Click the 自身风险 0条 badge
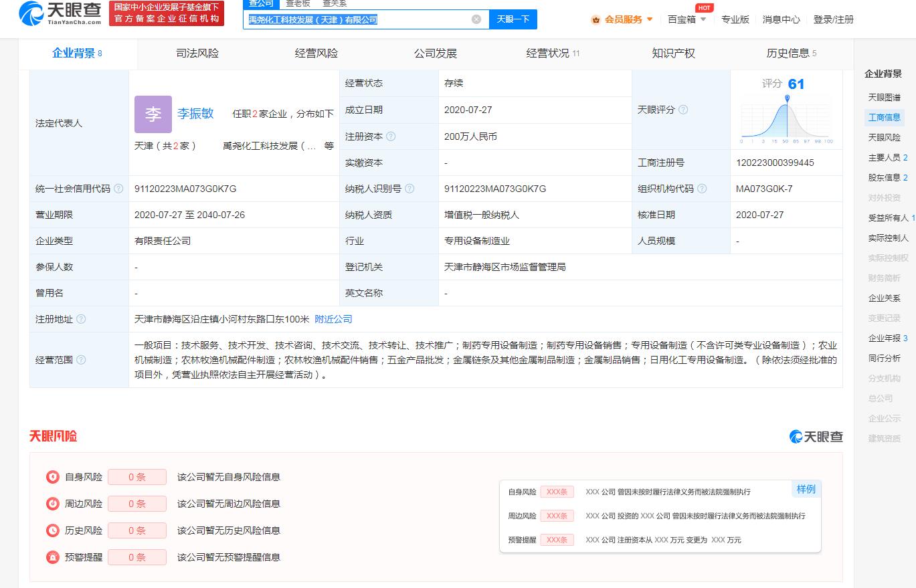 pos(137,477)
